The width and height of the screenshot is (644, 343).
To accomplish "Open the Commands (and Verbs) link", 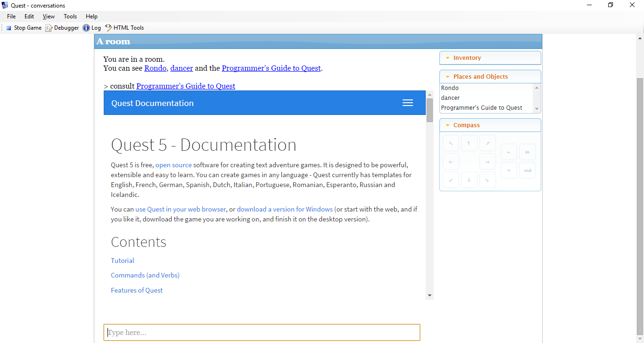I will [x=145, y=275].
